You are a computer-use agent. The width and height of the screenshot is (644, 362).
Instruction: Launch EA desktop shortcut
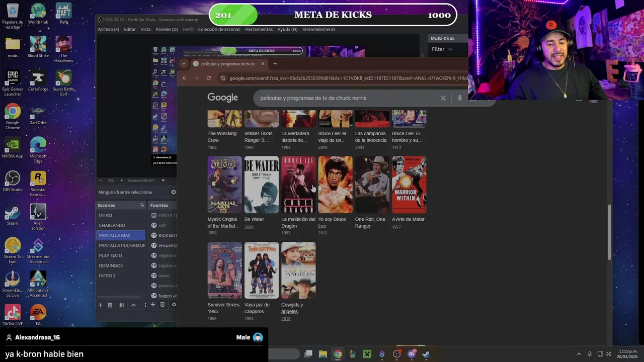coord(38,316)
